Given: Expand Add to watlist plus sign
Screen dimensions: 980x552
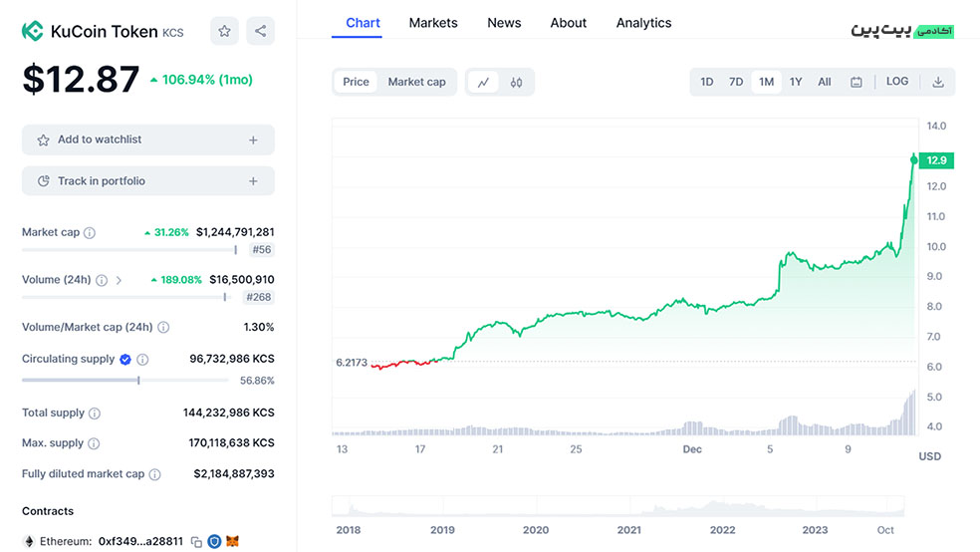Looking at the screenshot, I should [x=253, y=140].
